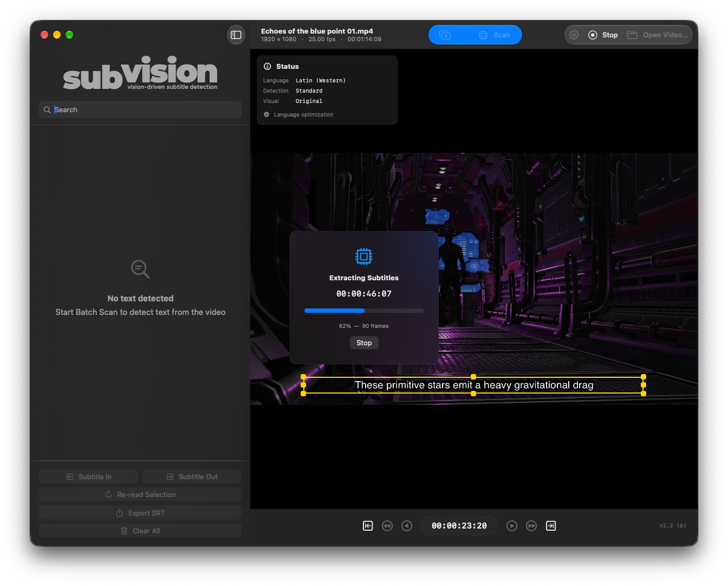Viewport: 728px width, 586px height.
Task: Click the Scan button in the toolbar
Action: pyautogui.click(x=495, y=35)
